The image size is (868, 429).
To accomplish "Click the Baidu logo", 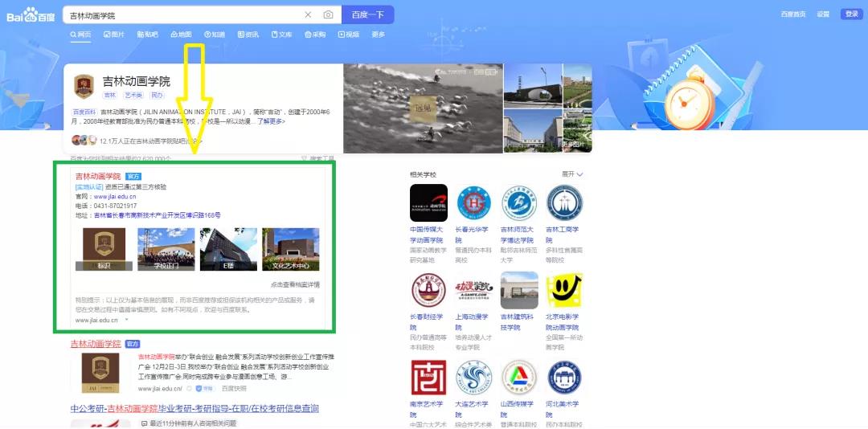I will click(31, 15).
